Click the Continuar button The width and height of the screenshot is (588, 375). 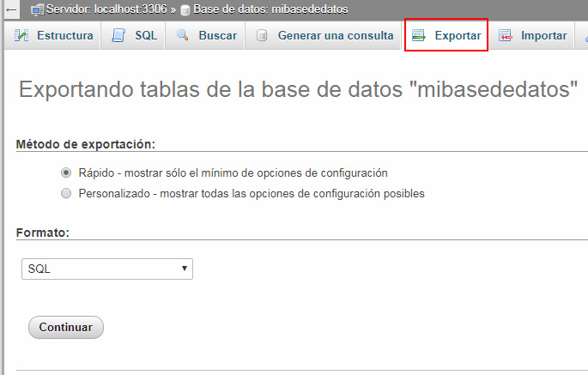pyautogui.click(x=66, y=327)
